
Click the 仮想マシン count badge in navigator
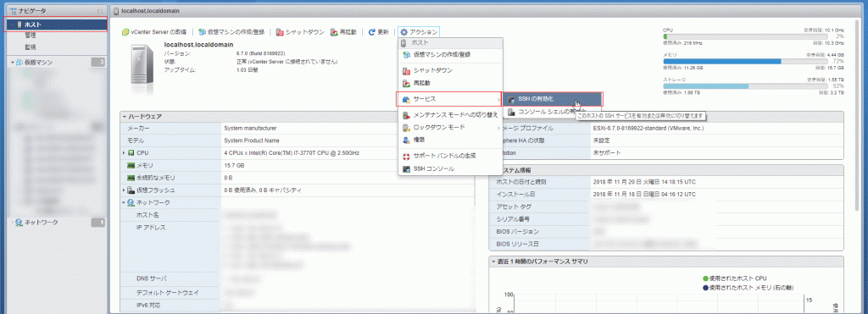click(97, 63)
